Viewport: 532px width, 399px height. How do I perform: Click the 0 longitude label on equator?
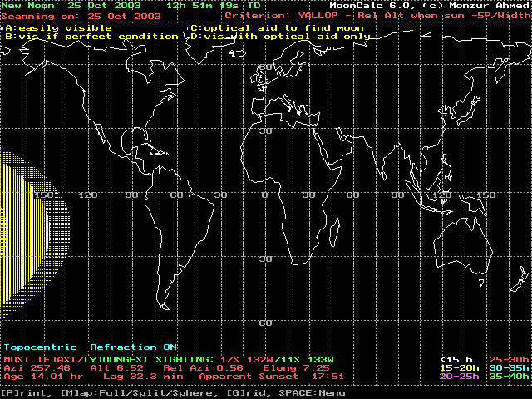pyautogui.click(x=265, y=195)
